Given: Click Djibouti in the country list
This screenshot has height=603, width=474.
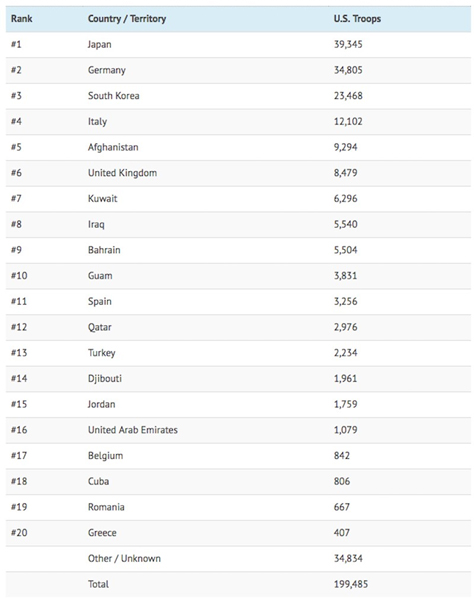Looking at the screenshot, I should click(105, 379).
